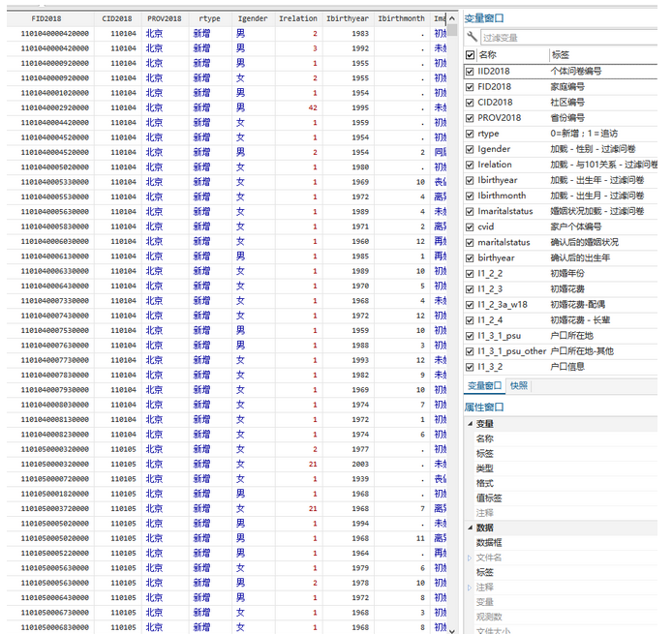Select the variable label 家庭编号
Image resolution: width=672 pixels, height=634 pixels.
(x=567, y=87)
